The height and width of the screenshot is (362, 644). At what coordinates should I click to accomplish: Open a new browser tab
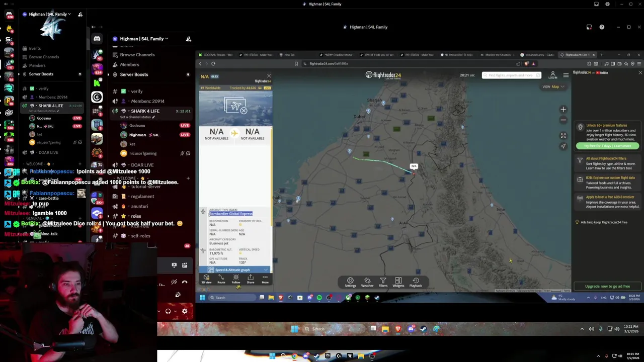(x=602, y=55)
